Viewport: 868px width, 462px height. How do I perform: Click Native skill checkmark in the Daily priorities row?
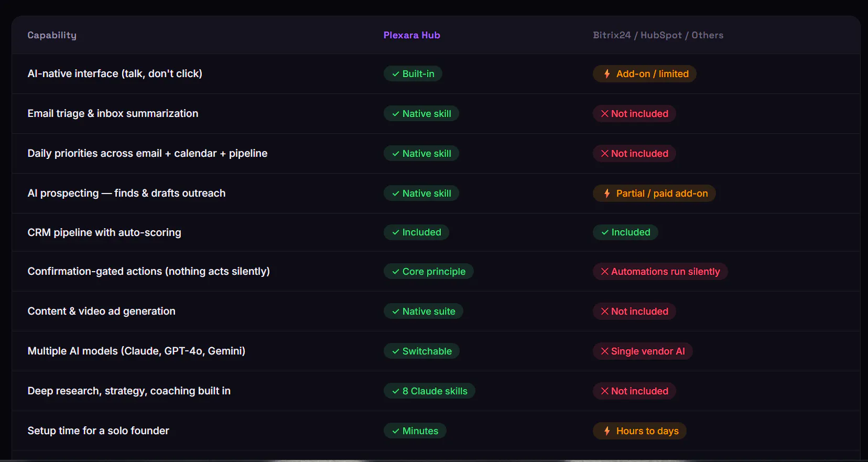point(396,154)
